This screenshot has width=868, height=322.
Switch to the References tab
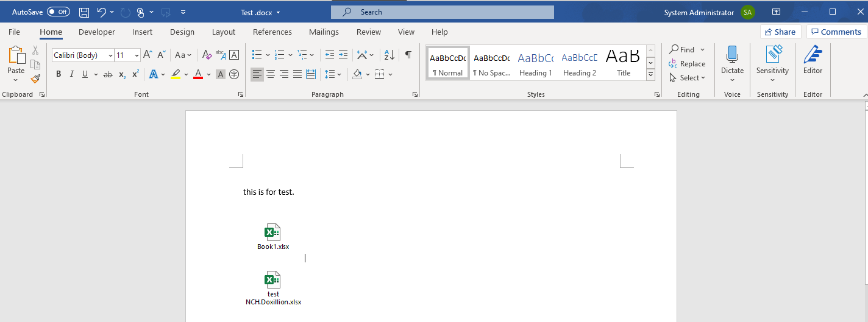[272, 32]
